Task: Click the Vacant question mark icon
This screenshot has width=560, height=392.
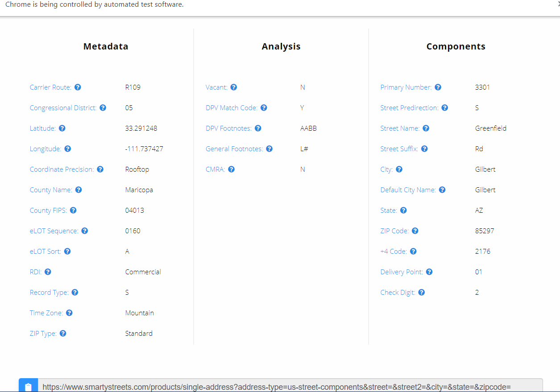Action: [x=234, y=87]
